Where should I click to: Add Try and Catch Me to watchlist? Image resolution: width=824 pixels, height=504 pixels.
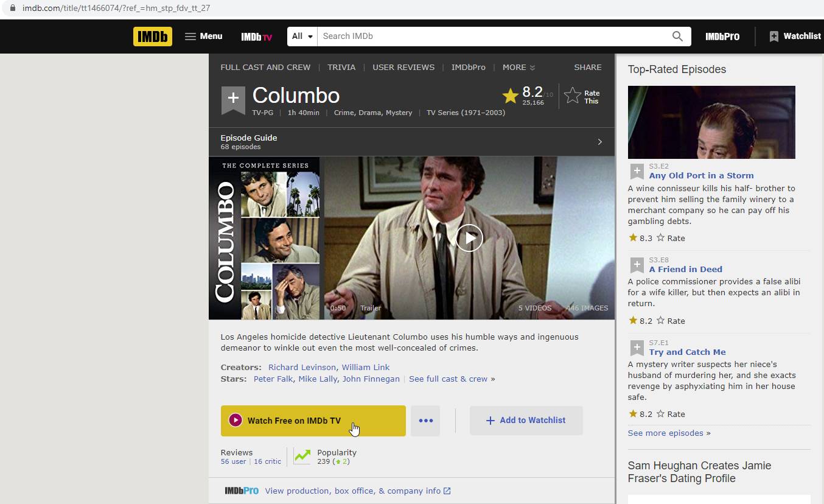(637, 348)
